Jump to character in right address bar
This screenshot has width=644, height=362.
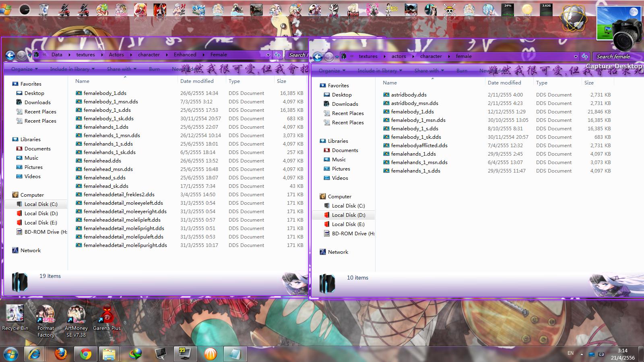(x=431, y=56)
